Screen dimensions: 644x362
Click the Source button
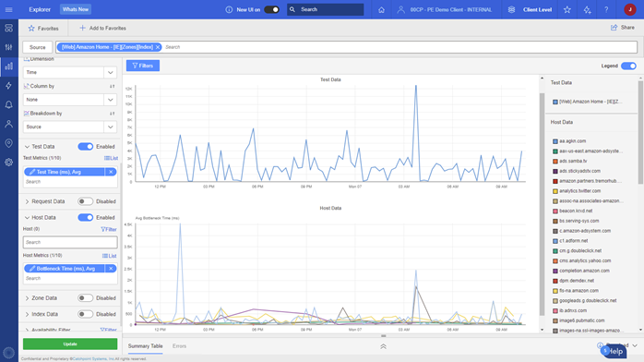pos(38,47)
